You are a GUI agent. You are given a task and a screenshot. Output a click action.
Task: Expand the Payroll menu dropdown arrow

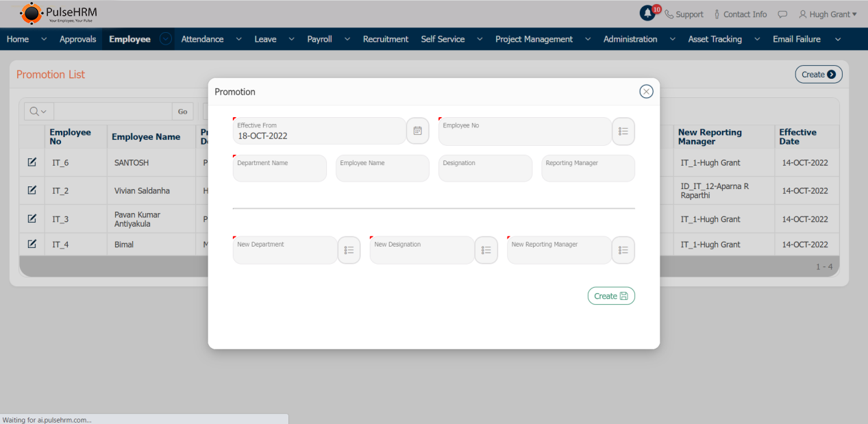click(347, 39)
